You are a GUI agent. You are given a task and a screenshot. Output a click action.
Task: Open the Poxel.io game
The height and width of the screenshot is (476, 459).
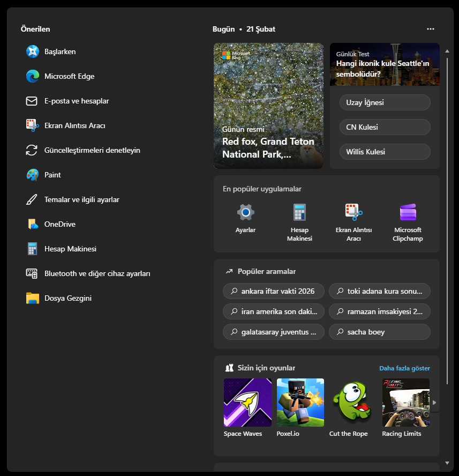point(300,408)
